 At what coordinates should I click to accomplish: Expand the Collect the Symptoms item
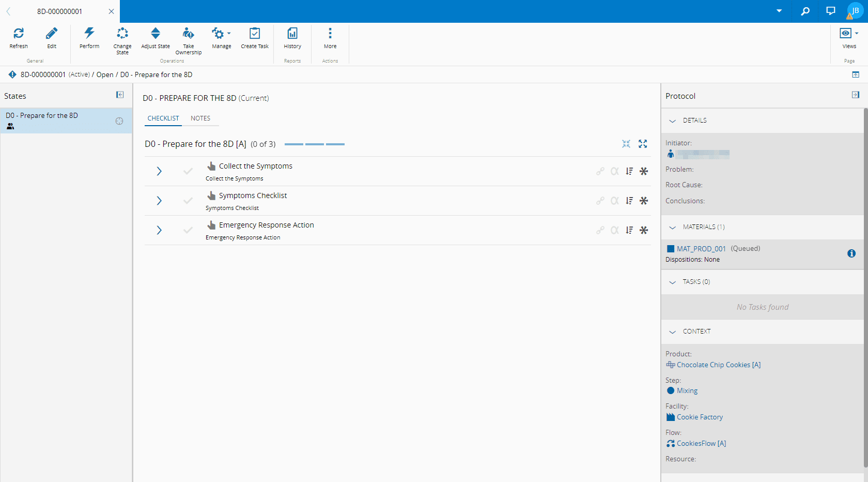pos(159,171)
